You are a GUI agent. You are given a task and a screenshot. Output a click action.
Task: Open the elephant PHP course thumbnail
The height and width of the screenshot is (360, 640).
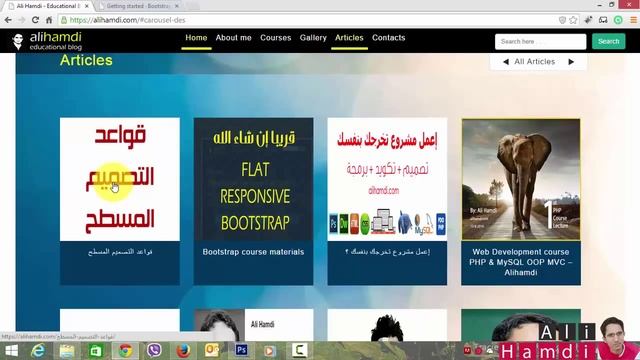[x=521, y=179]
